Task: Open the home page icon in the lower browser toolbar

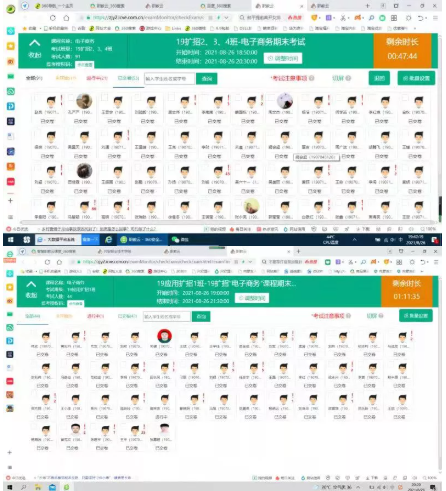Action: click(59, 262)
